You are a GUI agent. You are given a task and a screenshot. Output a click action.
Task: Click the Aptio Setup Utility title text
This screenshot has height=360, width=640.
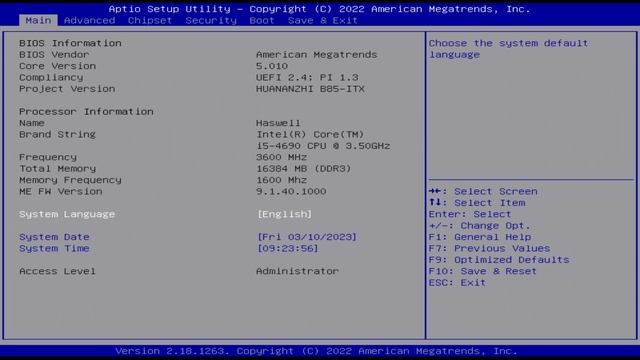[x=320, y=9]
